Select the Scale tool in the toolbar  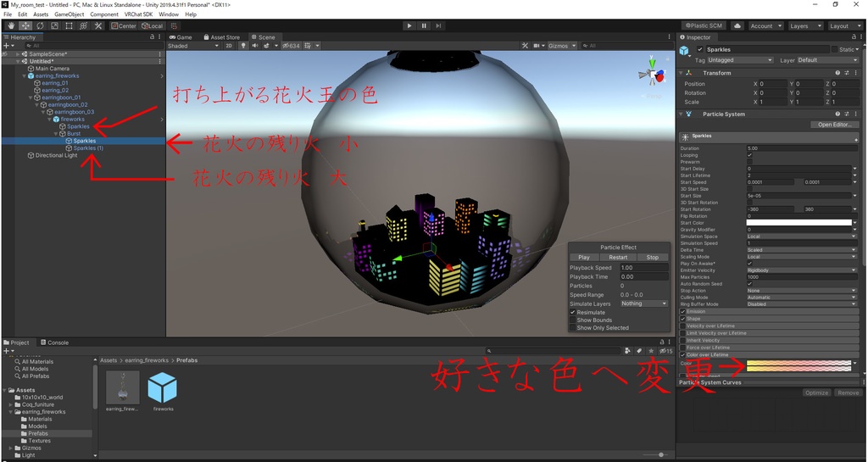(x=54, y=26)
